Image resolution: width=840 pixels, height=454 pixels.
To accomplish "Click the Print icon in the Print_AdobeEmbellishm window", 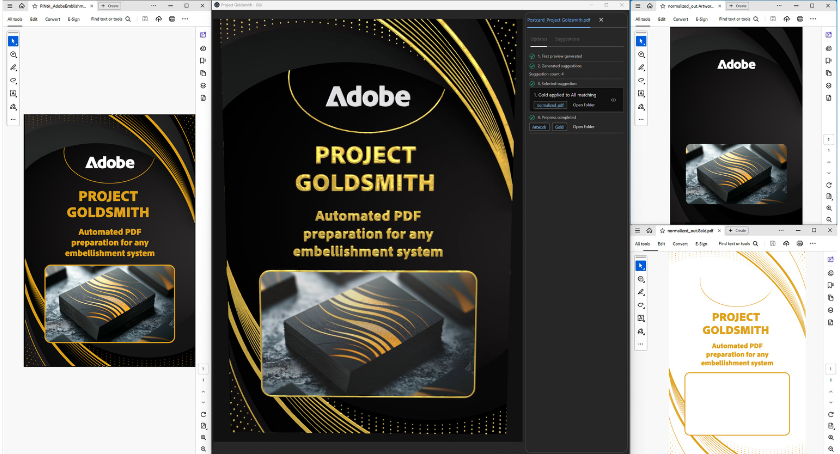I will click(x=172, y=19).
